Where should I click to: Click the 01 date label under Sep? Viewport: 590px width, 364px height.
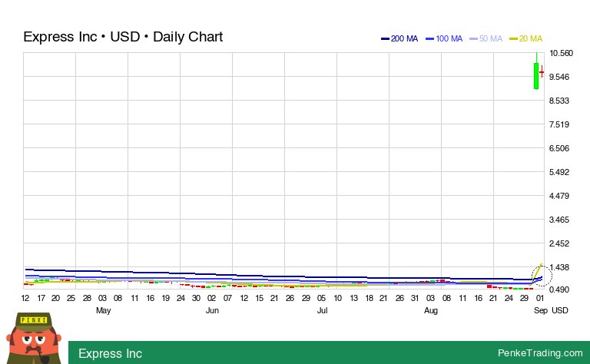(540, 298)
